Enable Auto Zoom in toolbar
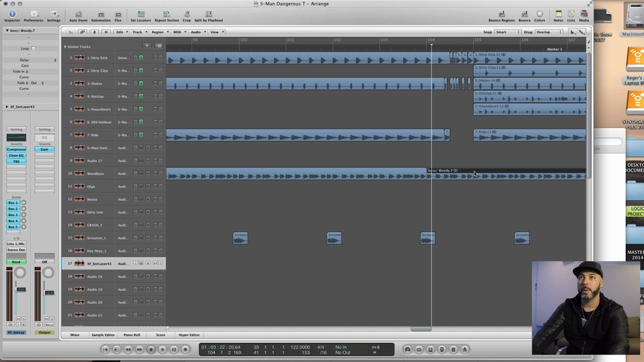The width and height of the screenshot is (644, 362). point(78,16)
